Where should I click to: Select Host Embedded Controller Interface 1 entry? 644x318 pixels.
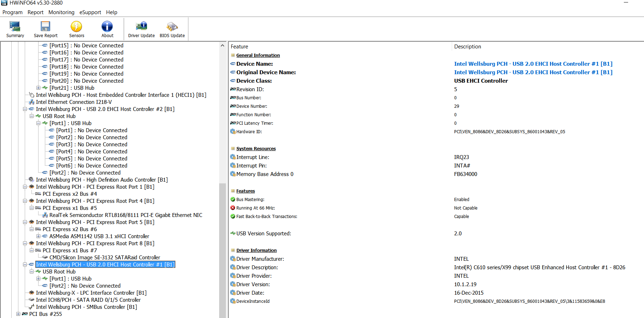121,95
